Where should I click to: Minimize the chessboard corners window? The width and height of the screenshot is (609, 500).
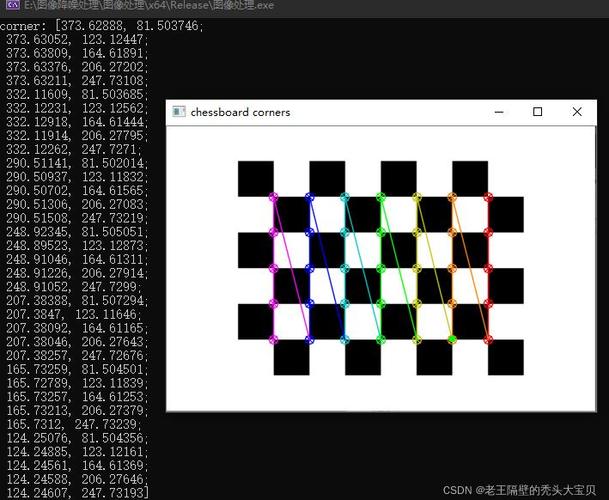[x=499, y=112]
